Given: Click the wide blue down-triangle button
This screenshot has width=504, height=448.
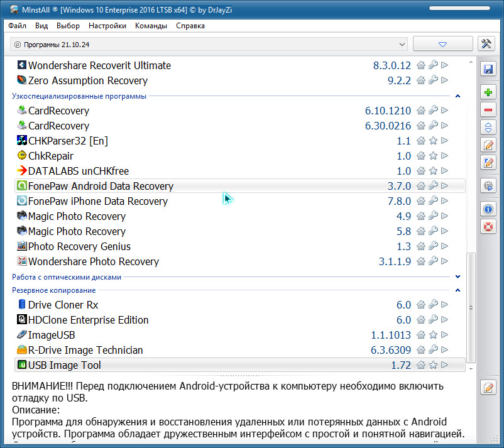Looking at the screenshot, I should (442, 44).
